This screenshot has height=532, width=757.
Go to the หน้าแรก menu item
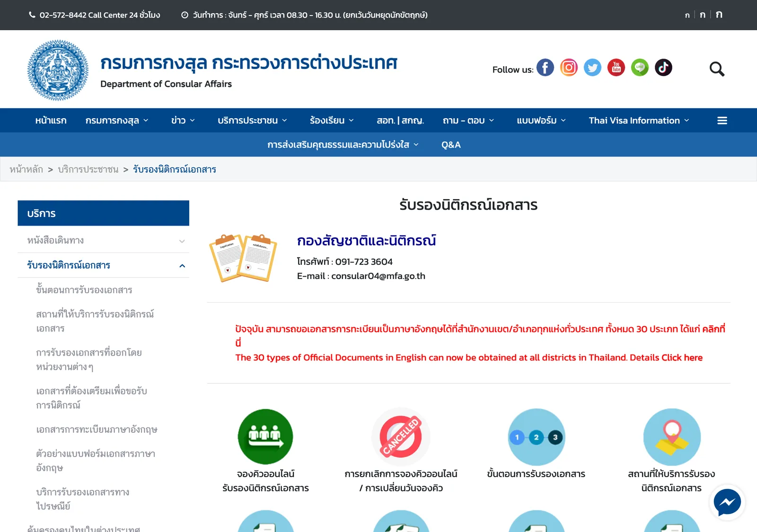tap(51, 121)
